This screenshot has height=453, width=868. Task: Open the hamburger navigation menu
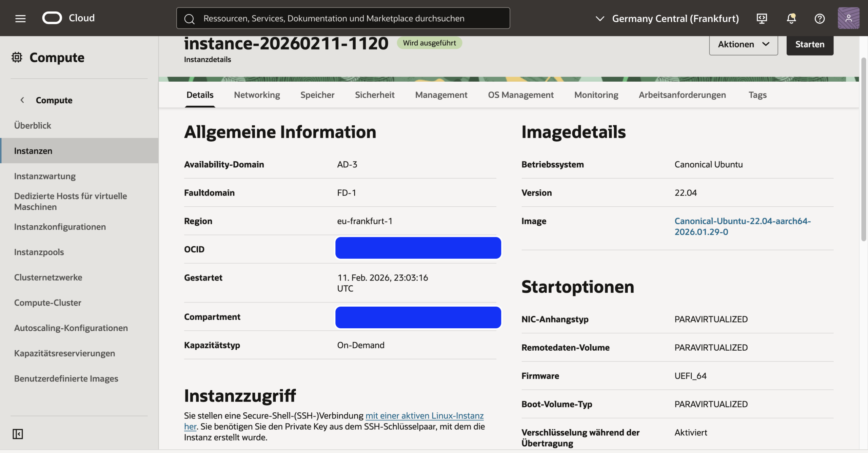pos(20,18)
